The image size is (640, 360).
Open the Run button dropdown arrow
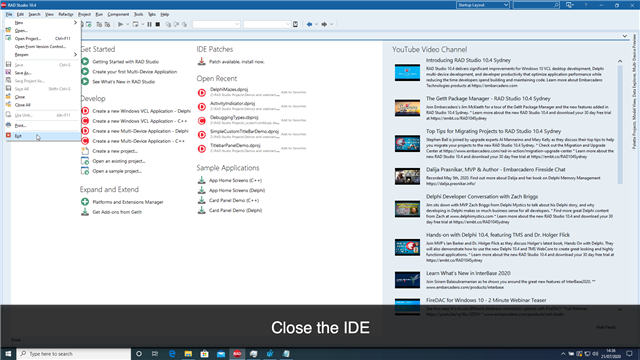(x=127, y=24)
